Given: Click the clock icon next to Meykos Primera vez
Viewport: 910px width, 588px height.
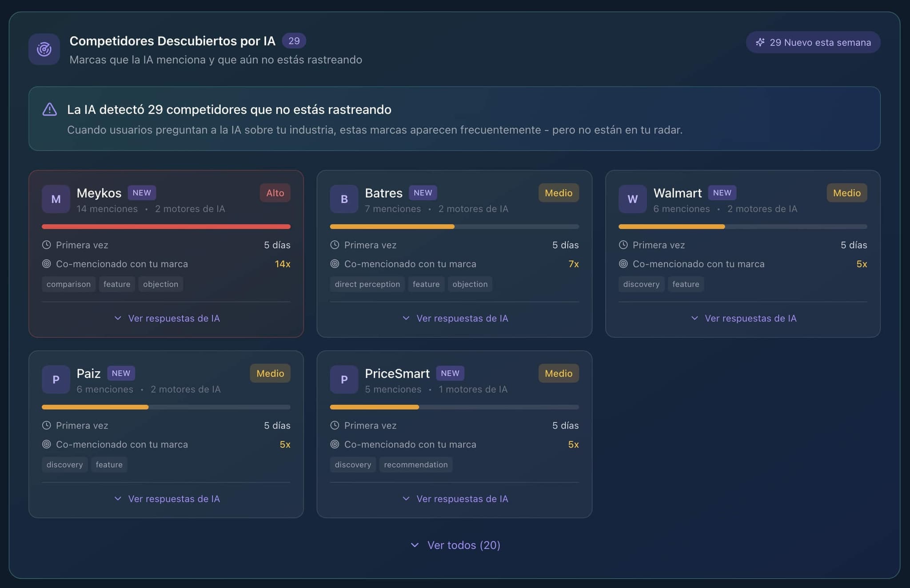Looking at the screenshot, I should coord(47,245).
